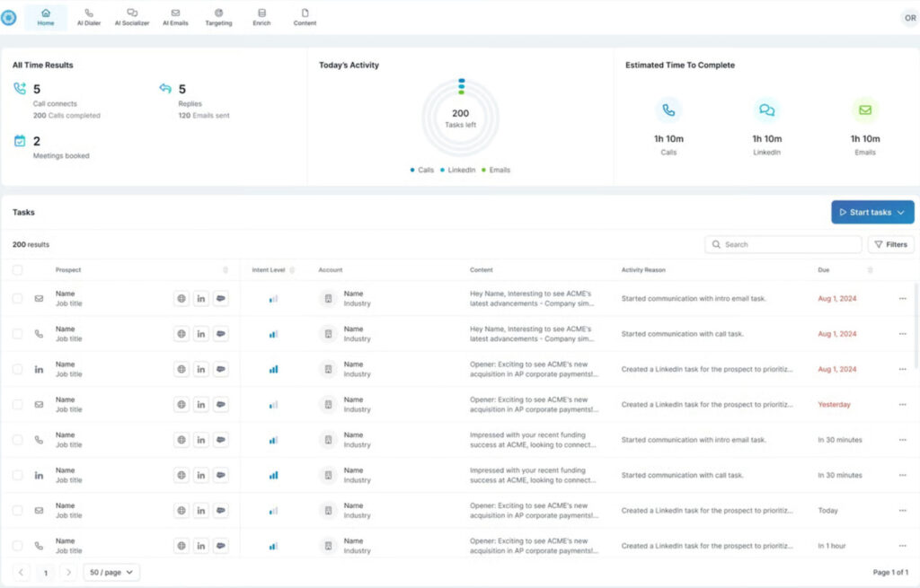920x588 pixels.
Task: Click the Replies arrow icon
Action: tap(165, 89)
